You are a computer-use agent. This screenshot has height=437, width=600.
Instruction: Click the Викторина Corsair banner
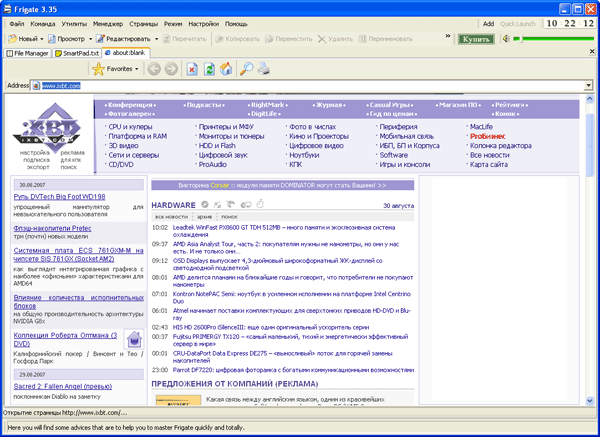click(282, 186)
